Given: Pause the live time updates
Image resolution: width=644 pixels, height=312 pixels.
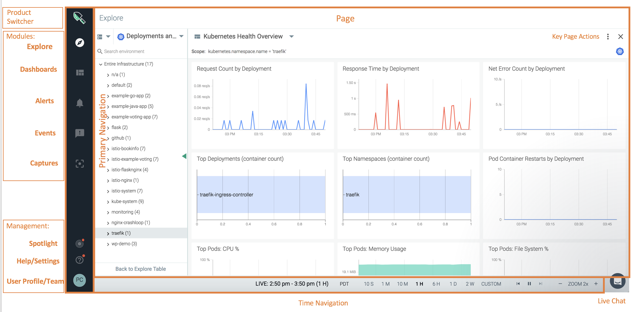Looking at the screenshot, I should click(529, 284).
